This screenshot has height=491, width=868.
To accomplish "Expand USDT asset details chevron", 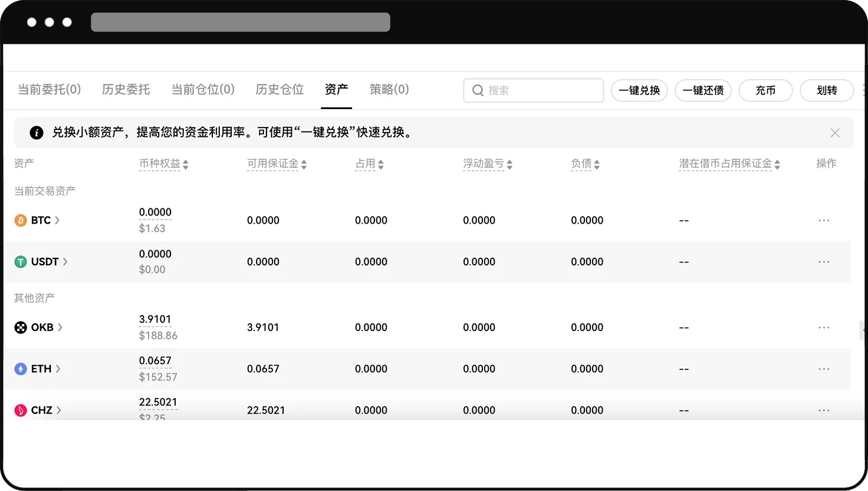I will (x=65, y=261).
